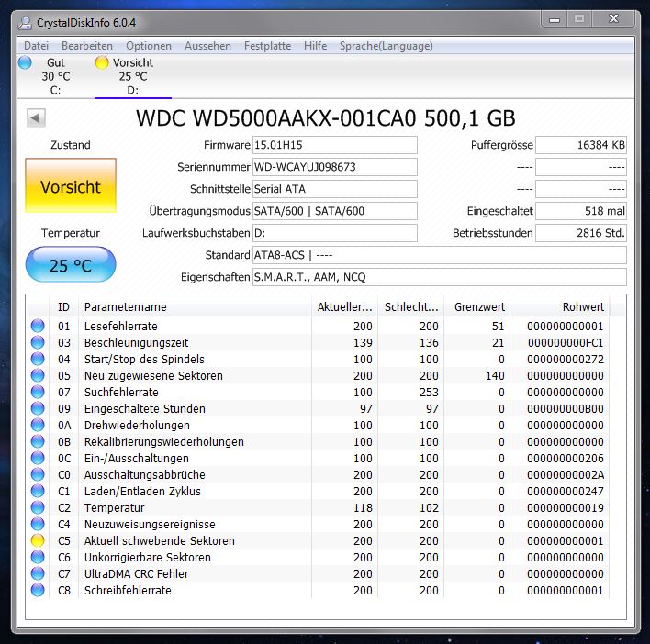Viewport: 650px width, 644px height.
Task: Select the Aktuell schwebende Sektoren parameter name
Action: click(x=160, y=541)
